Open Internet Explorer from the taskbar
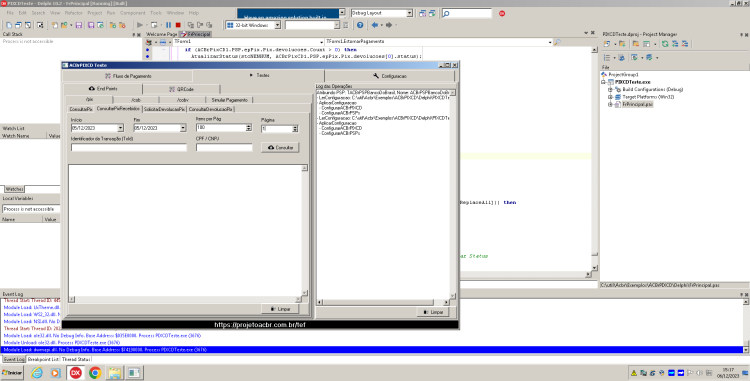The width and height of the screenshot is (750, 381). (37, 372)
